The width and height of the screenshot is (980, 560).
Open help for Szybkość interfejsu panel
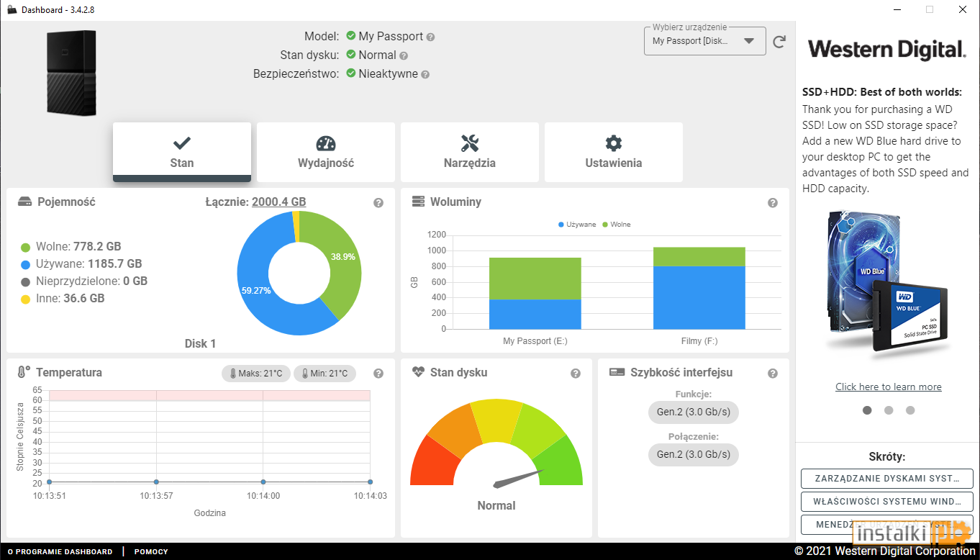(x=773, y=374)
